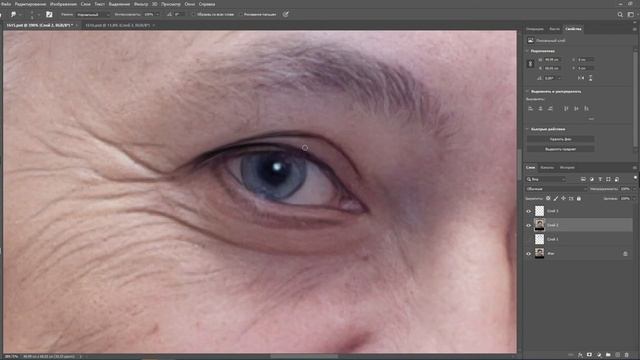Click the width field in Properties
Screen dimensions: 640x360
[552, 60]
